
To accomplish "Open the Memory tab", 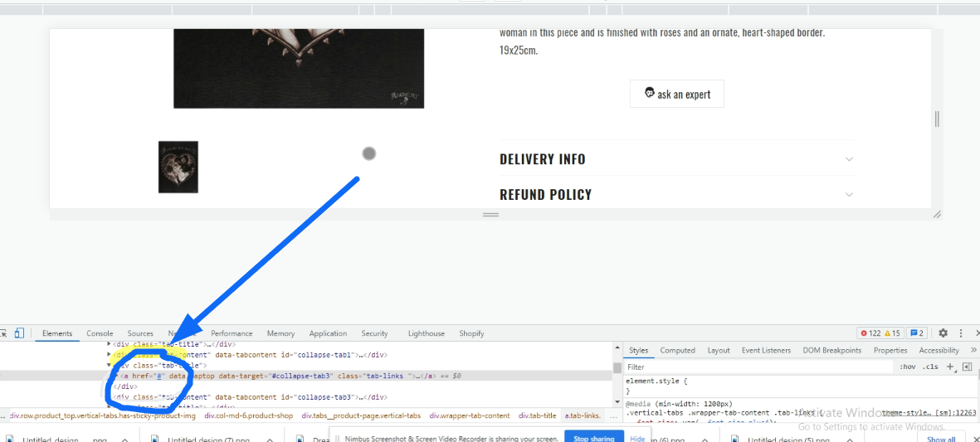I will click(x=280, y=333).
